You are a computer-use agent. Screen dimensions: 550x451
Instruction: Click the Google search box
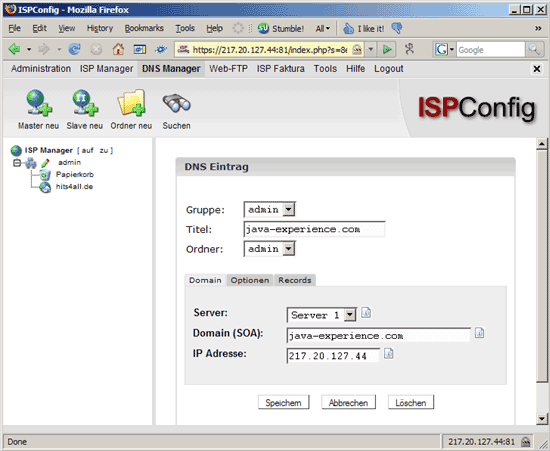pos(491,49)
